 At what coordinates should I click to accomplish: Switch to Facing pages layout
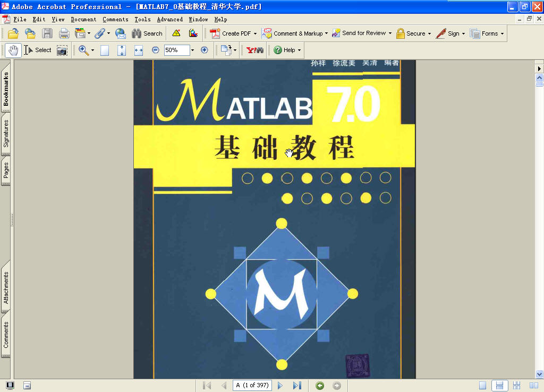coord(533,386)
